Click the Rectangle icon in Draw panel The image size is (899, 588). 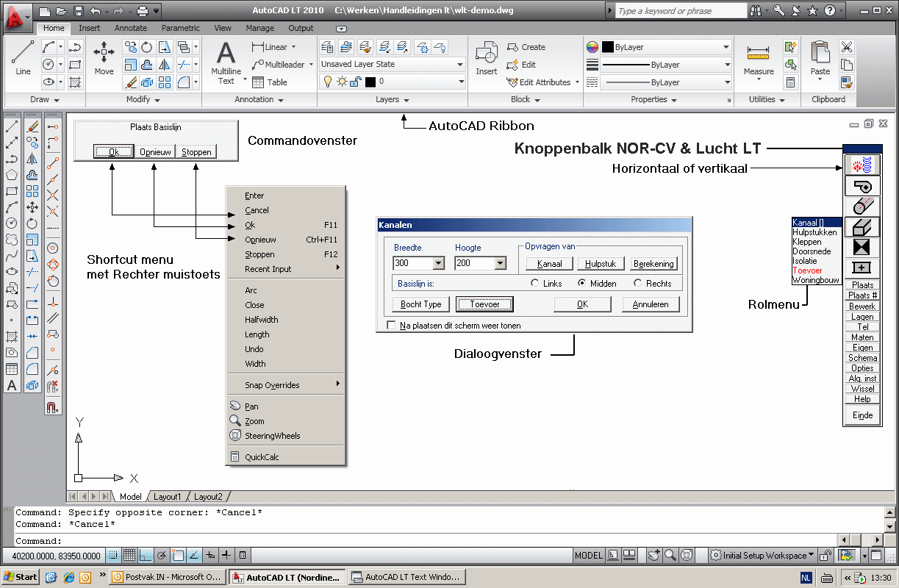pos(75,65)
